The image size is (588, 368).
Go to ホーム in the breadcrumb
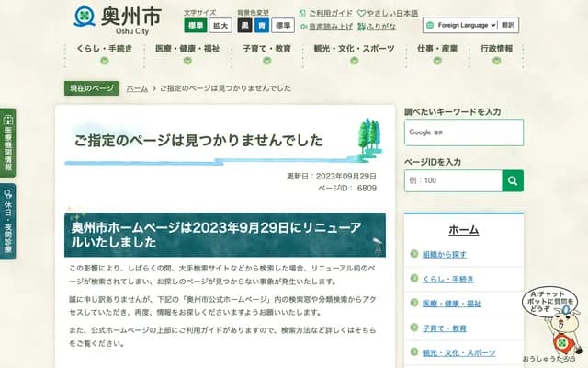point(137,88)
